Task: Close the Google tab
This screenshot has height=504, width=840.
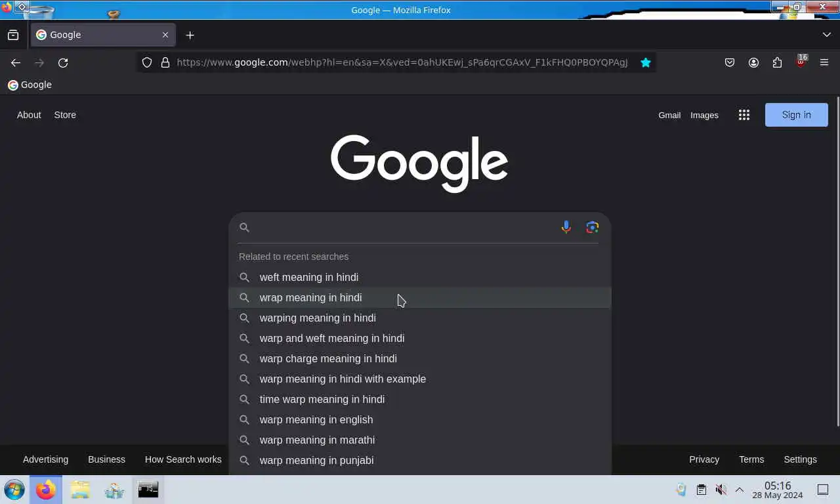Action: tap(165, 35)
